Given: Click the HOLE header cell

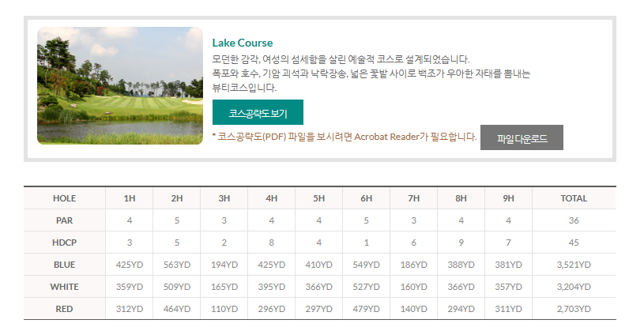Looking at the screenshot, I should tap(65, 198).
